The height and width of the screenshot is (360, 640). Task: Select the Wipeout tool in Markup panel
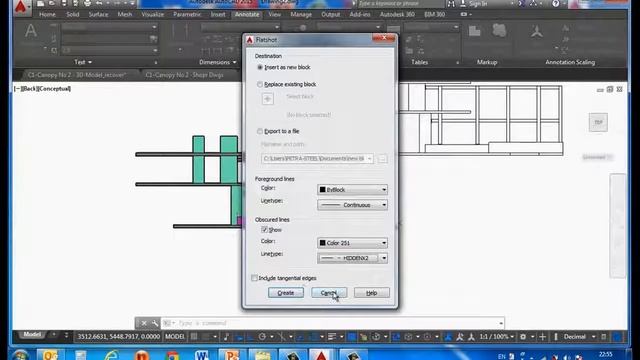pos(474,31)
